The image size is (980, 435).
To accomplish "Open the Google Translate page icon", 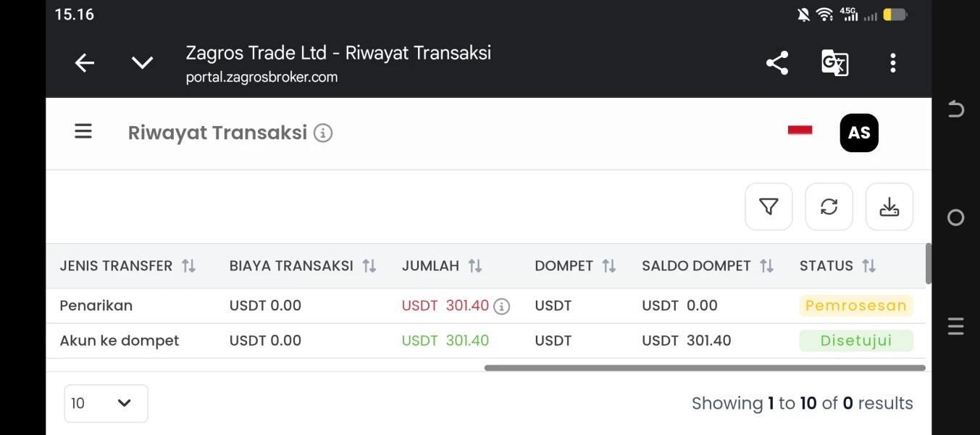I will 834,63.
